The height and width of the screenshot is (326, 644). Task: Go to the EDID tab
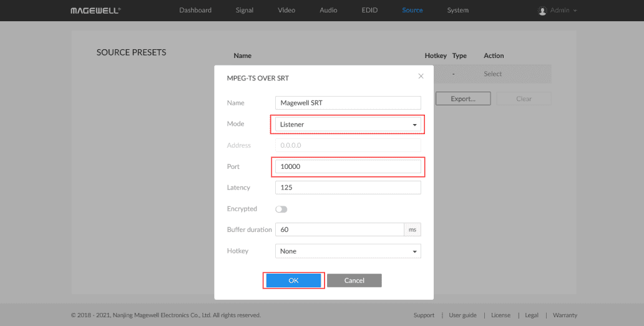pyautogui.click(x=369, y=10)
